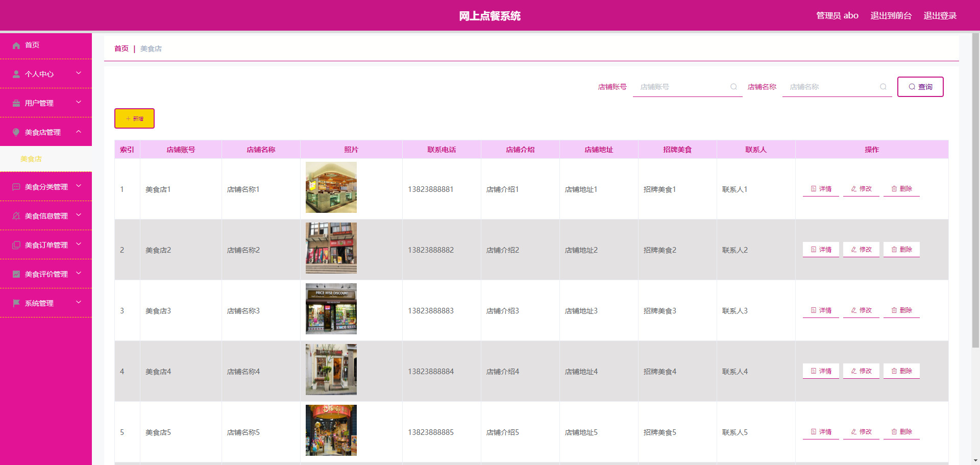Click 删除 for 美食店2
980x465 pixels.
901,250
